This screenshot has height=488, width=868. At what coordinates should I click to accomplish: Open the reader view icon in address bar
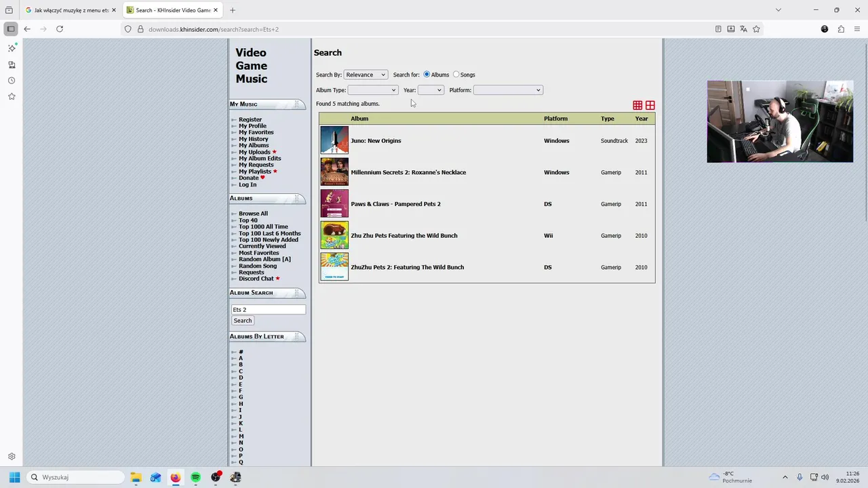point(718,29)
